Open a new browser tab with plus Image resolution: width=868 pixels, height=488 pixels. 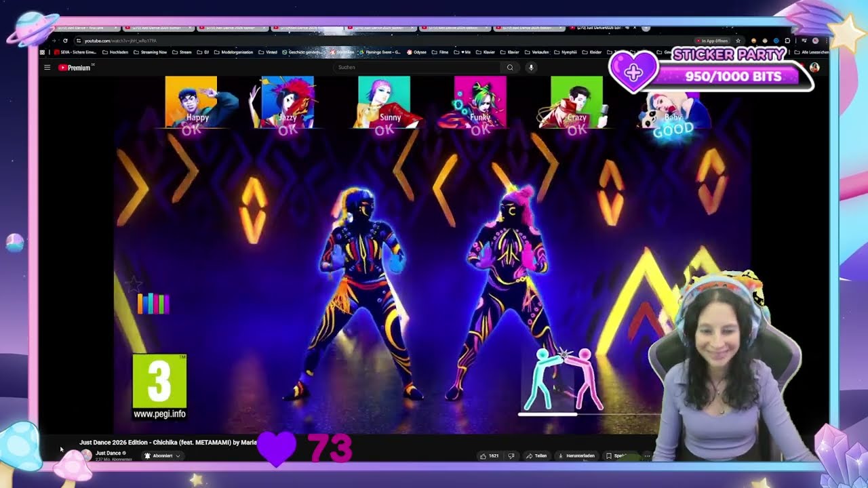(646, 28)
